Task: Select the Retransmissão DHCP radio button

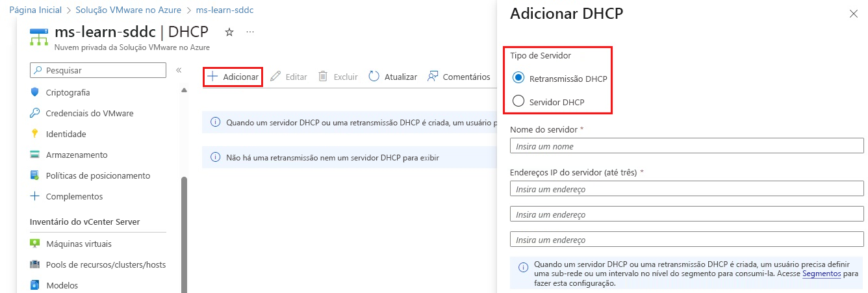Action: (518, 78)
